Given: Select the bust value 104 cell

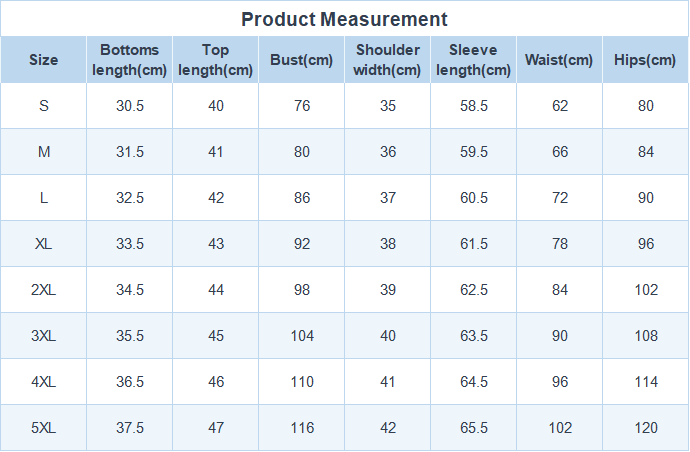Looking at the screenshot, I should [301, 336].
